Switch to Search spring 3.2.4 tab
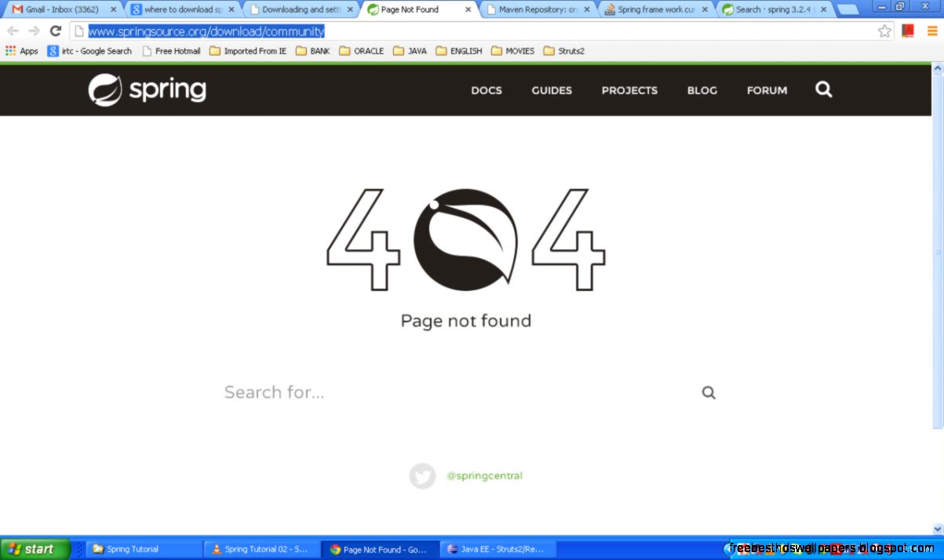The width and height of the screenshot is (944, 560). 775,9
